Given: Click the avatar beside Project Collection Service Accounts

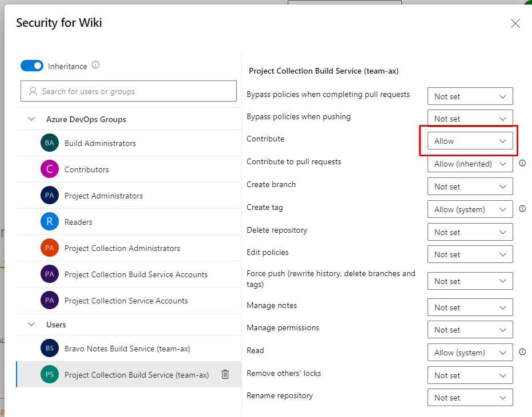Looking at the screenshot, I should (x=50, y=301).
